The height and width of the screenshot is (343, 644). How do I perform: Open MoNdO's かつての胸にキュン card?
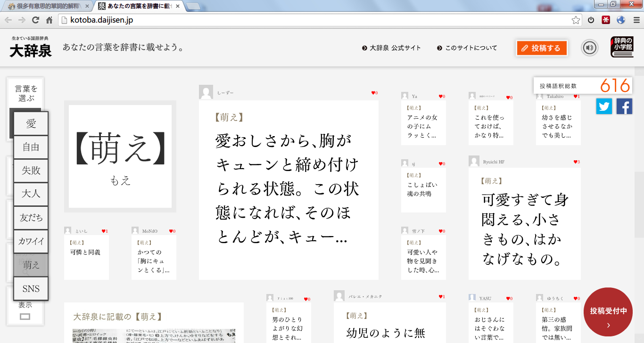click(x=154, y=257)
